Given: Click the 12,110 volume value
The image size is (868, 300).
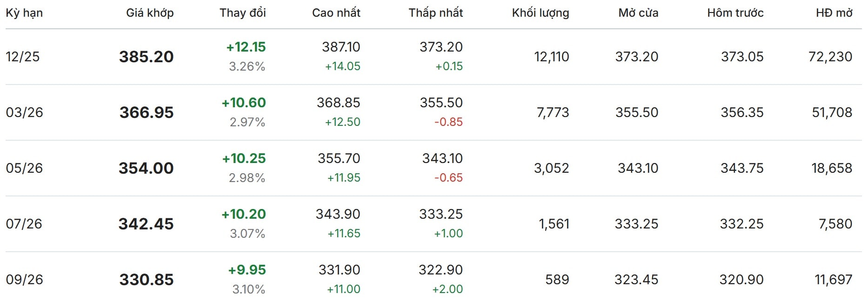Looking at the screenshot, I should coord(551,57).
